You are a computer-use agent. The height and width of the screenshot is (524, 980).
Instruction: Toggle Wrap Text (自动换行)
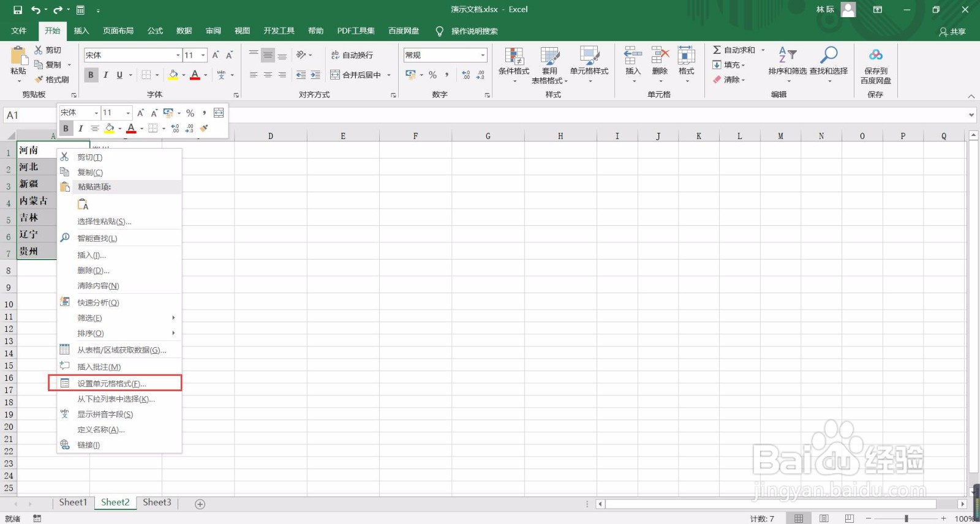point(352,55)
